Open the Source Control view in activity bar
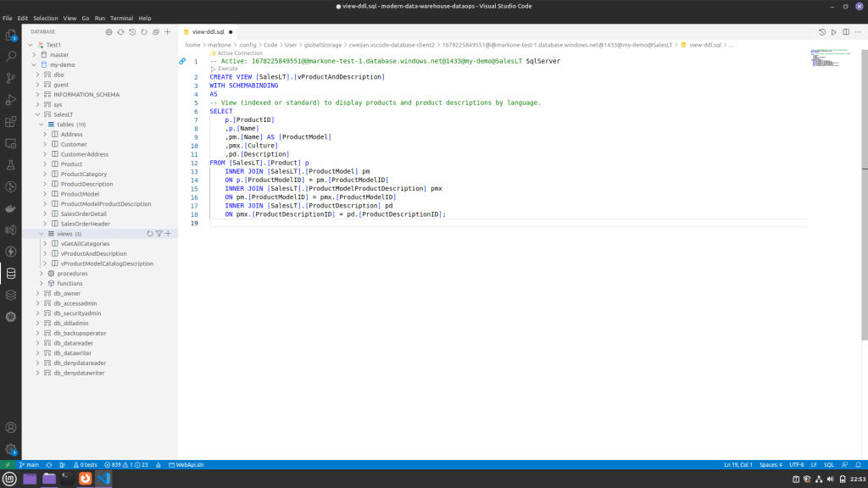 coord(11,77)
